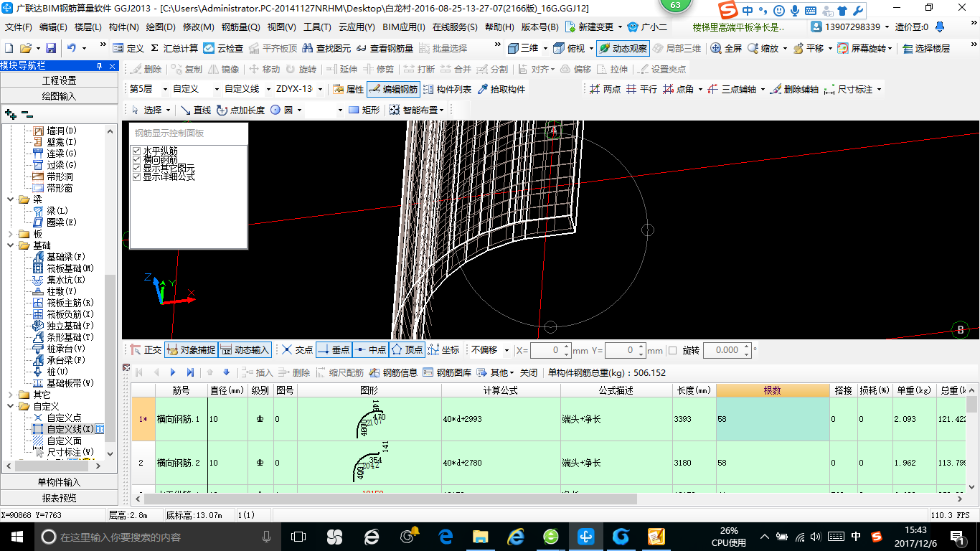
Task: Open the 选择楼层 floor selector
Action: click(926, 48)
